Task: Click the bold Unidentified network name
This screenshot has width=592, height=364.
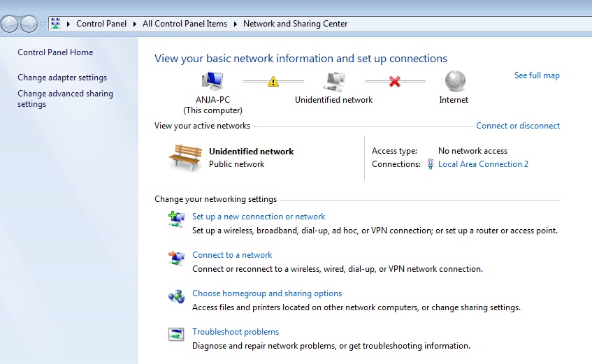Action: tap(252, 152)
